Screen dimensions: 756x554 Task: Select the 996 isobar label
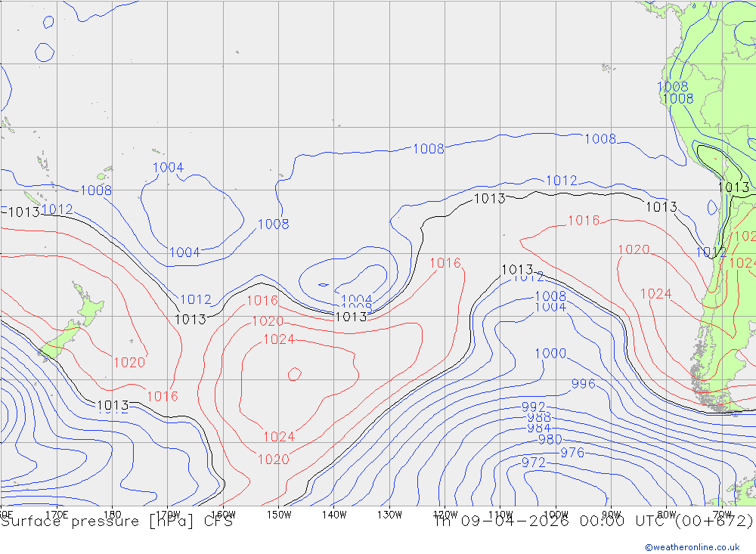pyautogui.click(x=584, y=384)
